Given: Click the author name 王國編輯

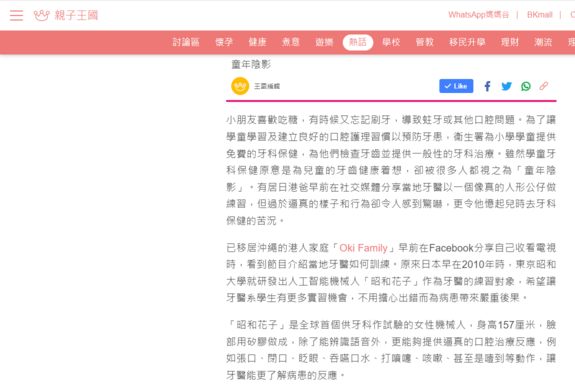Looking at the screenshot, I should point(267,86).
